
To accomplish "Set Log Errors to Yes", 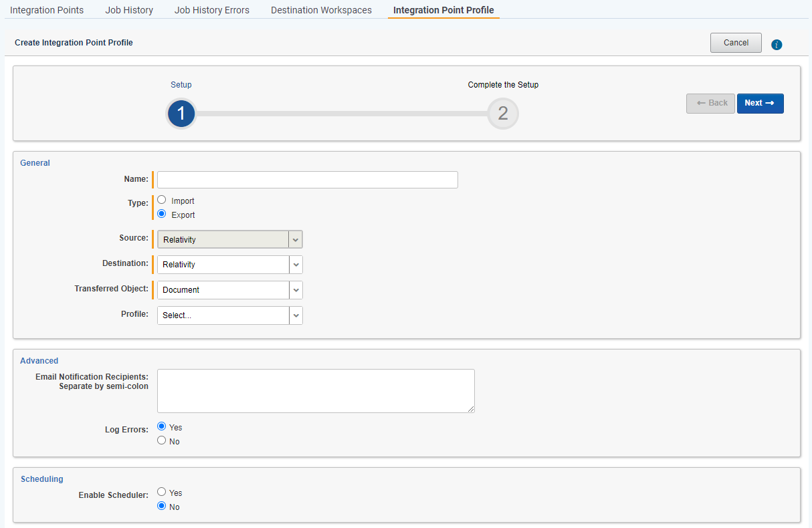I will [x=161, y=426].
